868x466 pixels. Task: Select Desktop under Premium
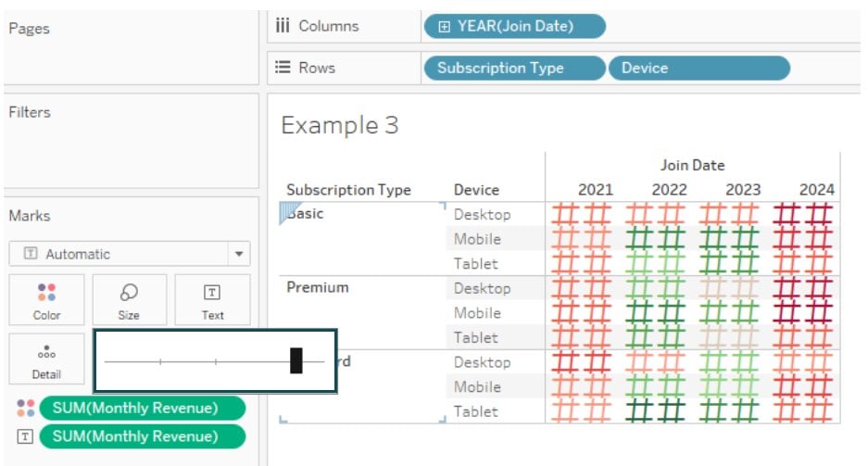(x=482, y=288)
